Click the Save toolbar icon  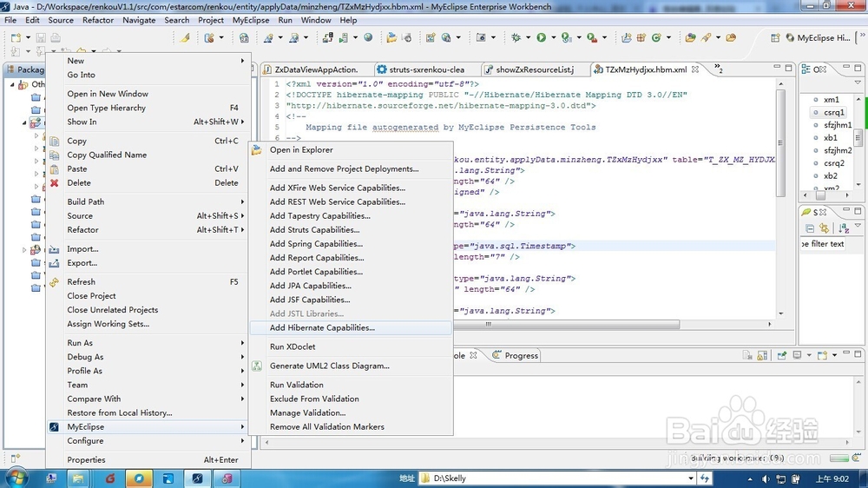pyautogui.click(x=41, y=37)
